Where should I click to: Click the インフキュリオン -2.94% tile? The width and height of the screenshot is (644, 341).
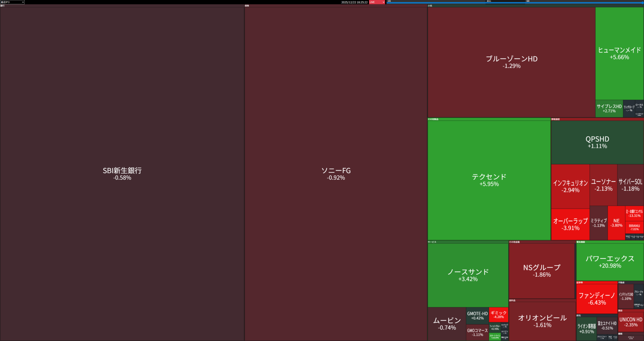pyautogui.click(x=570, y=186)
